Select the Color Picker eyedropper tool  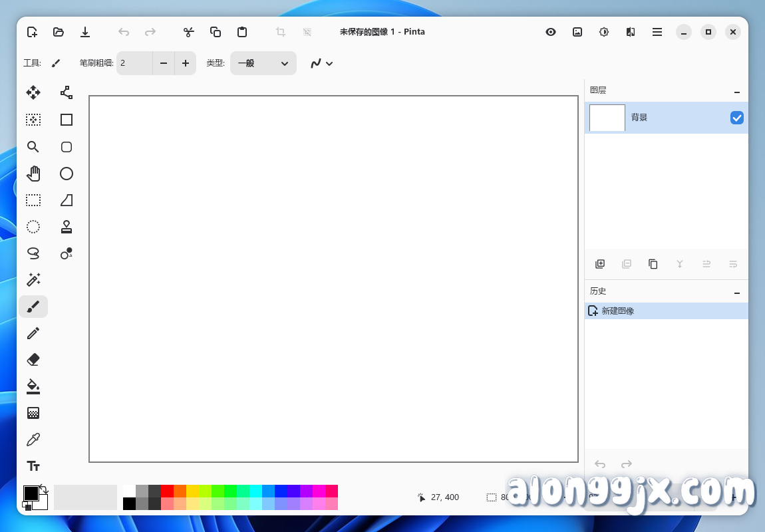click(x=33, y=440)
